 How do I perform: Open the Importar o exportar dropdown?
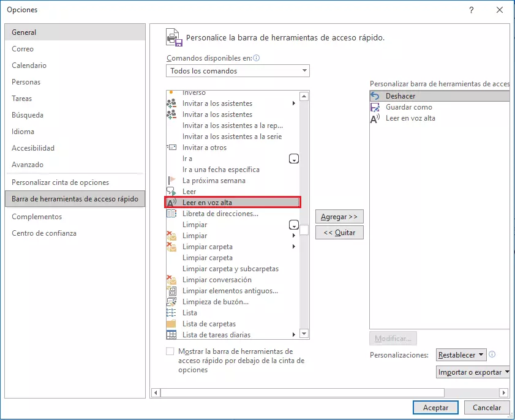pyautogui.click(x=473, y=372)
